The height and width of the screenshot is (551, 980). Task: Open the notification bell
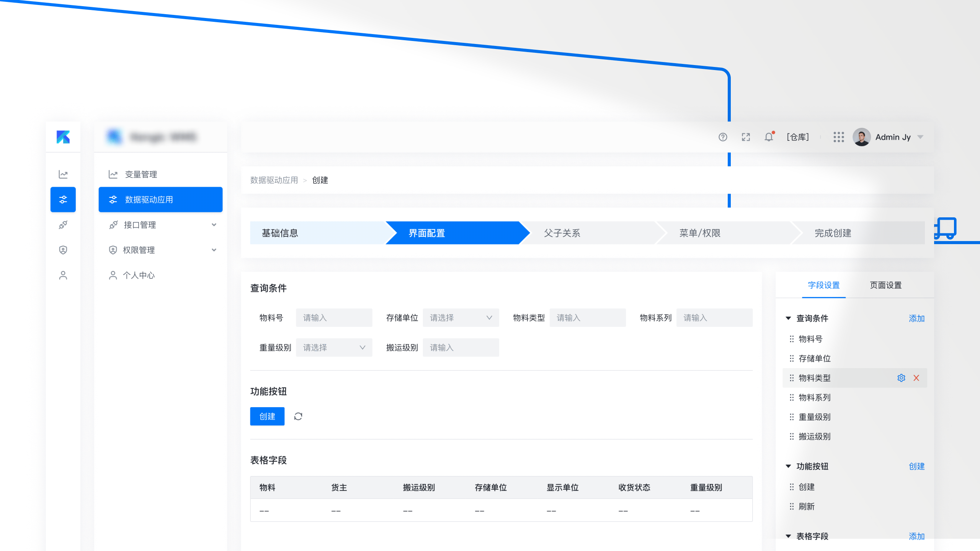[x=769, y=137]
